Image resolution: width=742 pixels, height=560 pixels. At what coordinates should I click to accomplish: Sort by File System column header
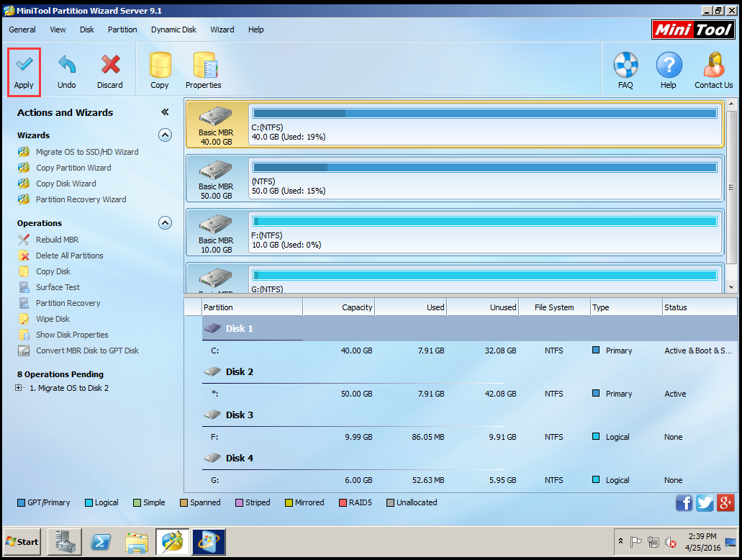coord(555,307)
